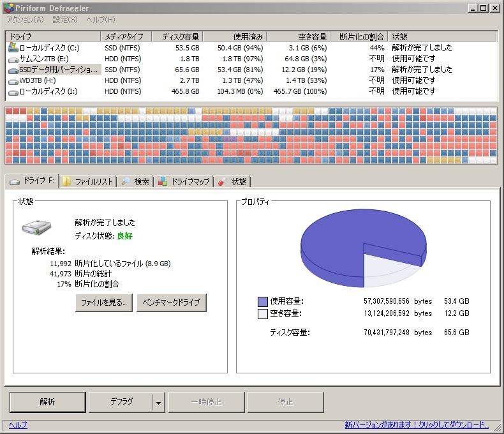Open the ヘルプ link in status bar

(18, 425)
